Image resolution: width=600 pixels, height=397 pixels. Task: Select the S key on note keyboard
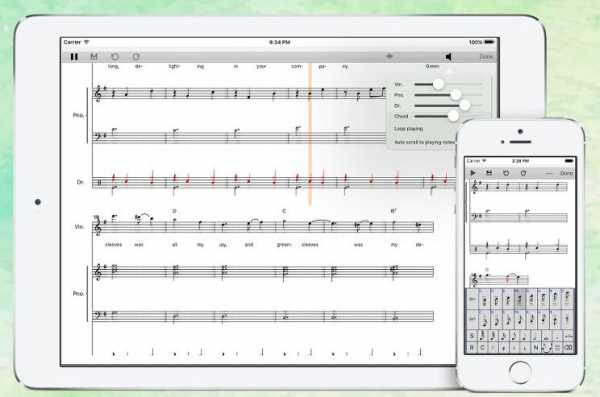[x=471, y=336]
